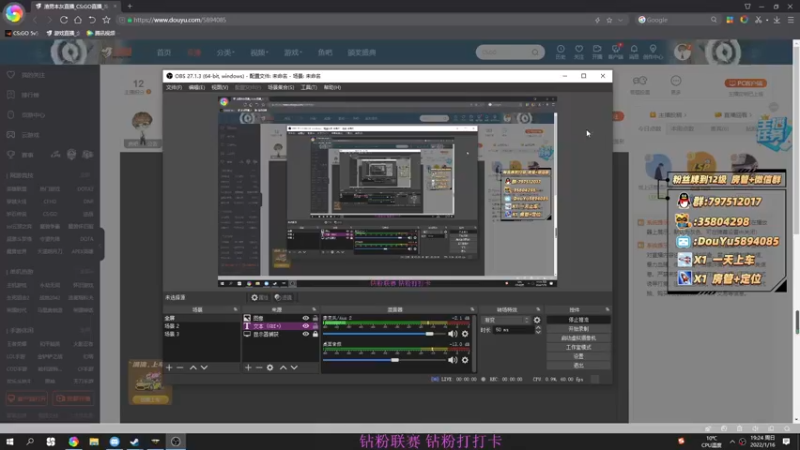Click the 桌面音频 volume slider handle

(395, 360)
